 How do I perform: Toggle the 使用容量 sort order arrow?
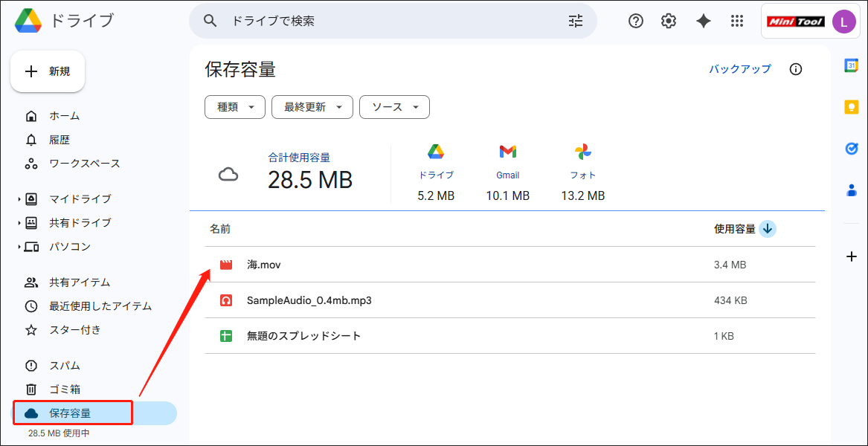point(768,228)
